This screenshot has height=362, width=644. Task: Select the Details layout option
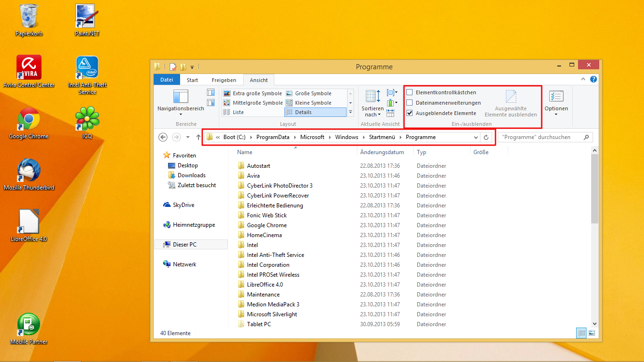[315, 112]
